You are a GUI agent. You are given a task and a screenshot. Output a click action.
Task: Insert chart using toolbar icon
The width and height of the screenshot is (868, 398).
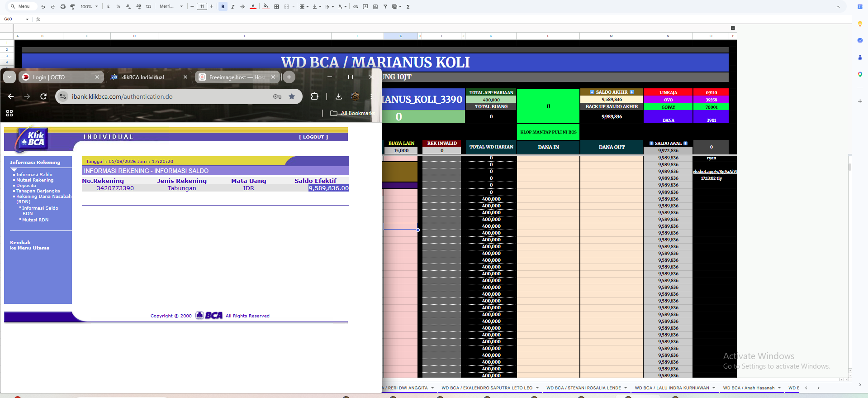tap(375, 7)
